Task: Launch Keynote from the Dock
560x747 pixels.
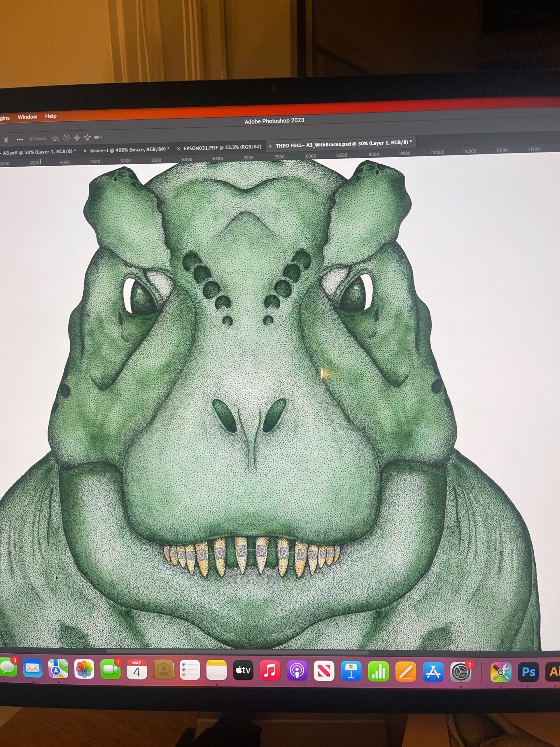Action: (351, 671)
